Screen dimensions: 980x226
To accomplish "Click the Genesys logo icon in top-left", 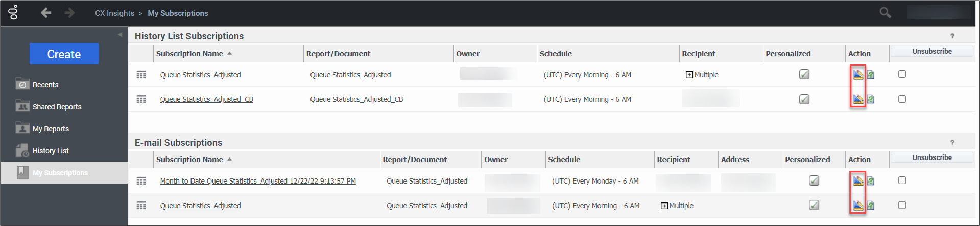I will (14, 13).
